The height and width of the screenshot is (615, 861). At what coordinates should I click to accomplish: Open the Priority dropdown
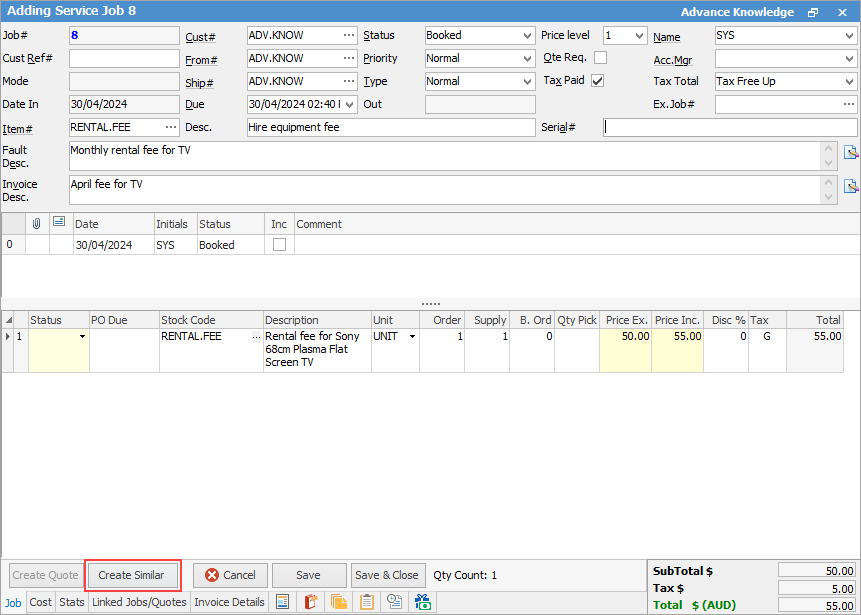(x=480, y=58)
